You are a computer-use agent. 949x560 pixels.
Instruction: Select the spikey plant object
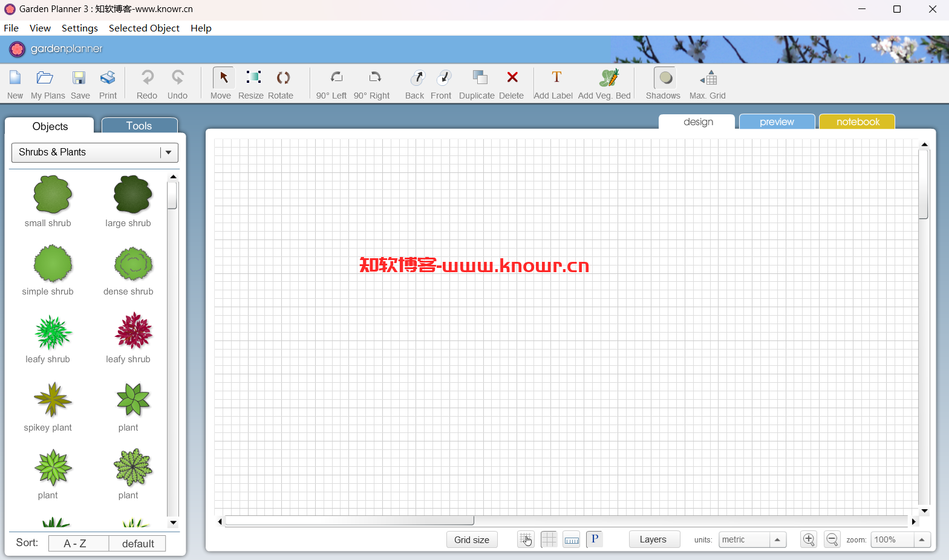pyautogui.click(x=53, y=400)
